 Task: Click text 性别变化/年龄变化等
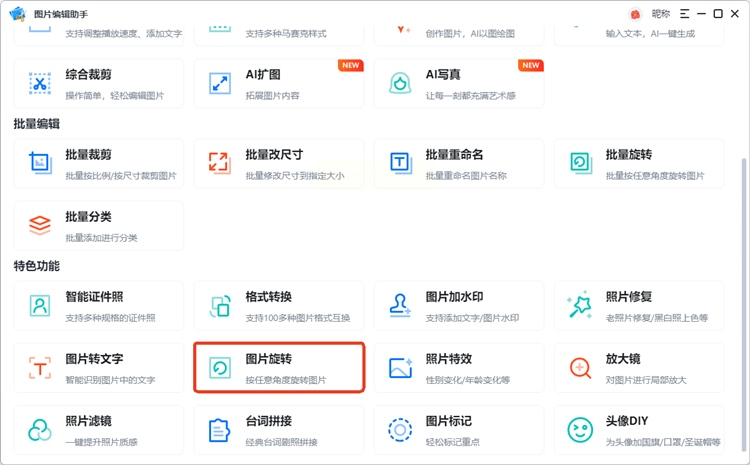click(468, 380)
